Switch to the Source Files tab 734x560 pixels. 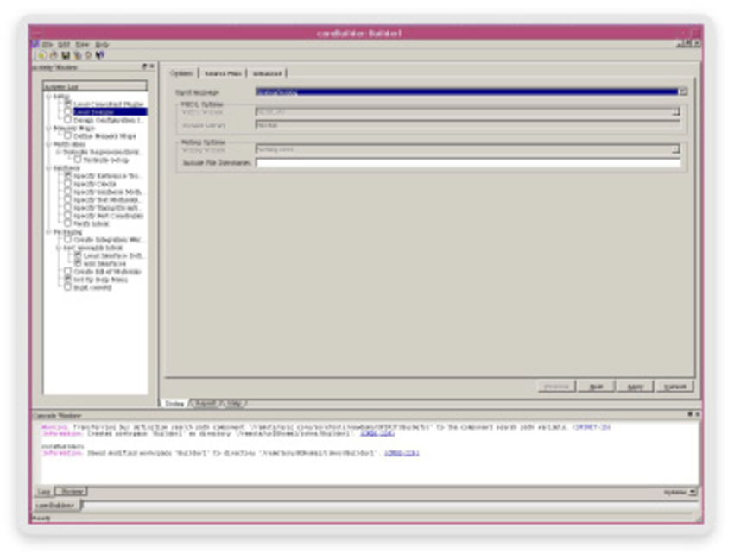click(x=223, y=74)
